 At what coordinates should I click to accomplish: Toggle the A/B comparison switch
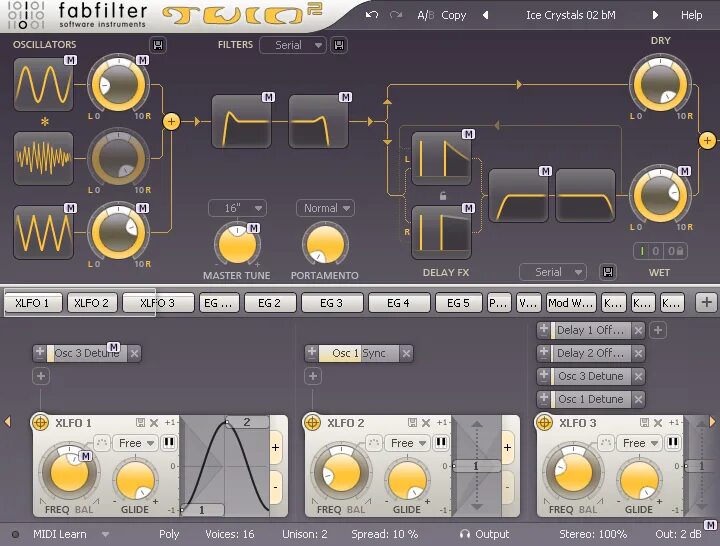click(x=425, y=15)
